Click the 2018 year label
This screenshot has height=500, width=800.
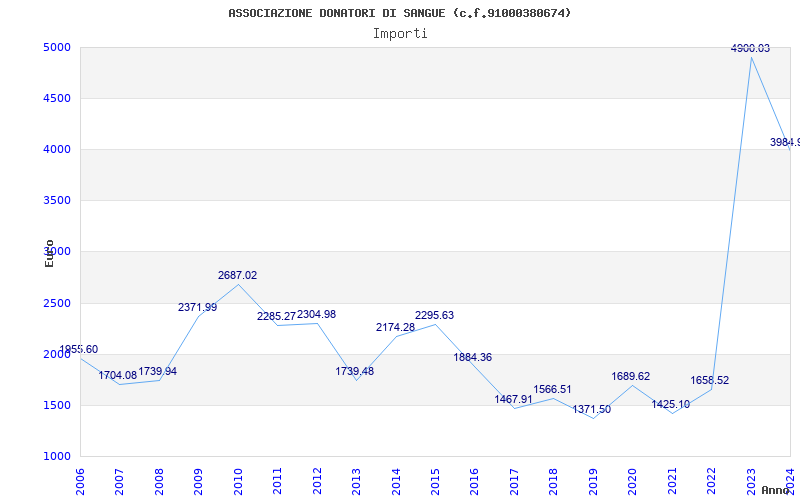tap(554, 482)
